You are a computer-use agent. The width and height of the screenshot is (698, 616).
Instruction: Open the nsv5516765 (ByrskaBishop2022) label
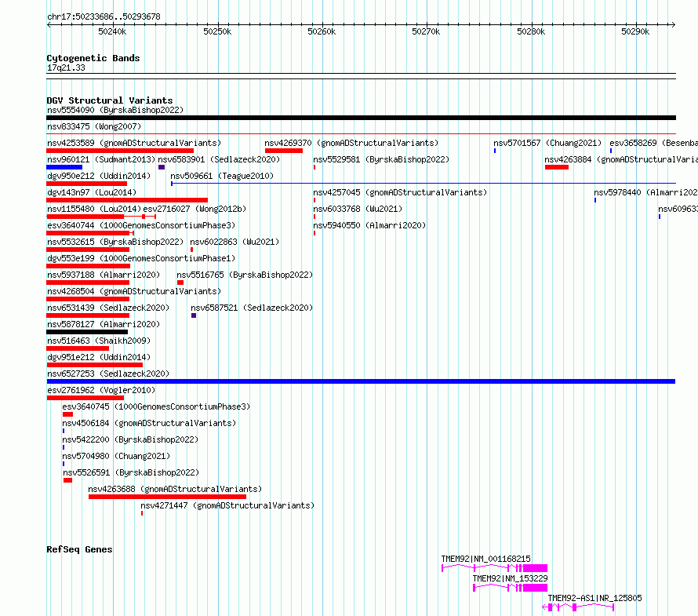(245, 275)
